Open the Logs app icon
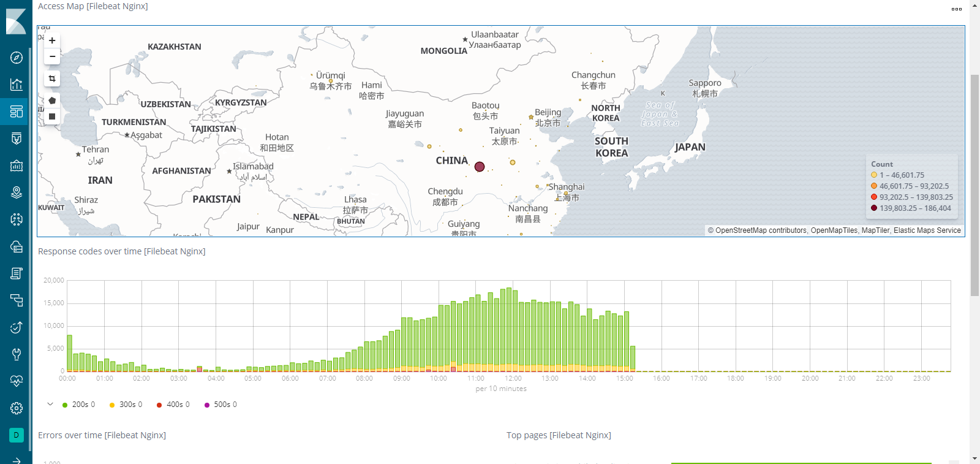Image resolution: width=980 pixels, height=464 pixels. coord(17,273)
